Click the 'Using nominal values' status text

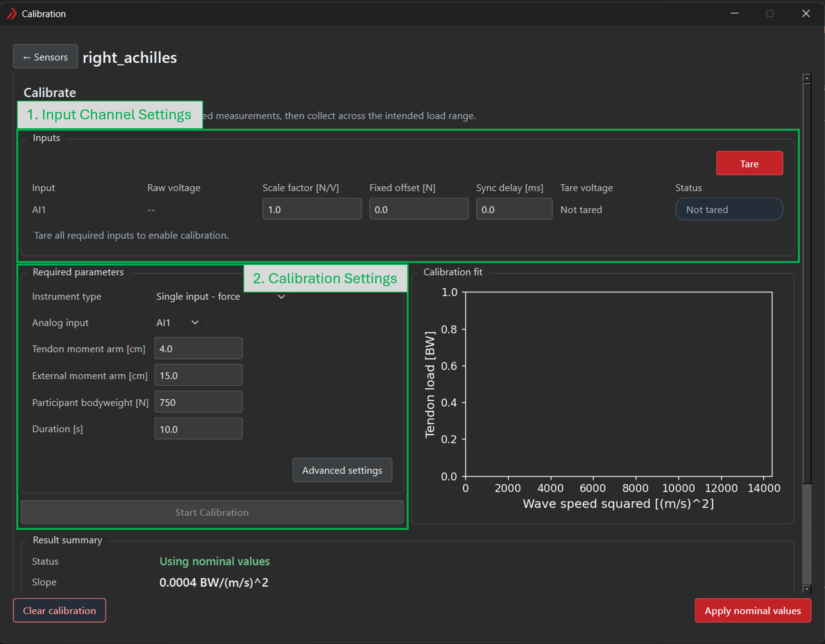click(x=215, y=561)
